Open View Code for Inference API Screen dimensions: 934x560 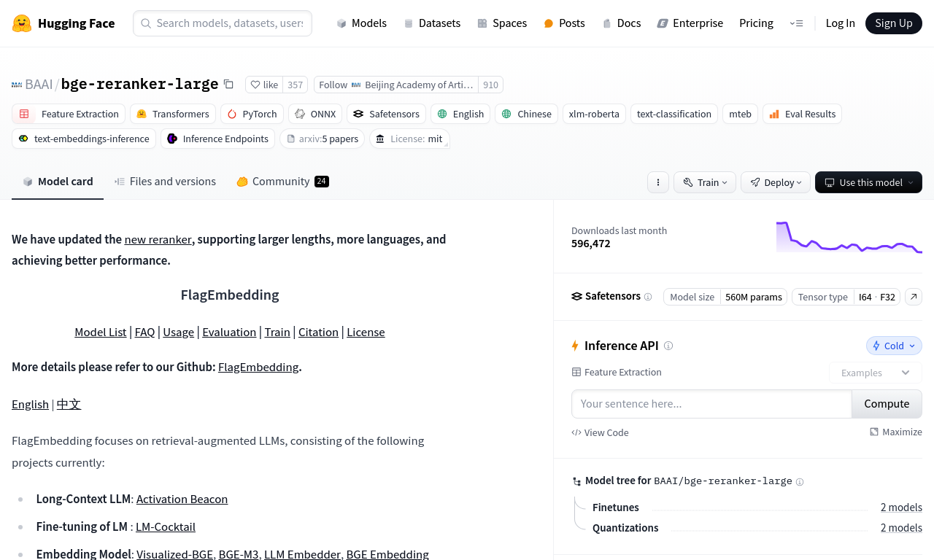(x=600, y=432)
